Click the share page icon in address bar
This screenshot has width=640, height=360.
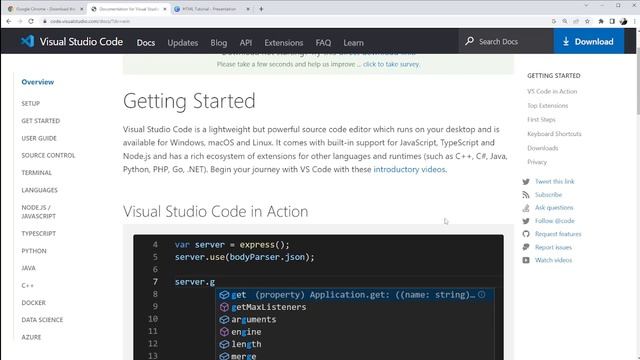tap(576, 21)
